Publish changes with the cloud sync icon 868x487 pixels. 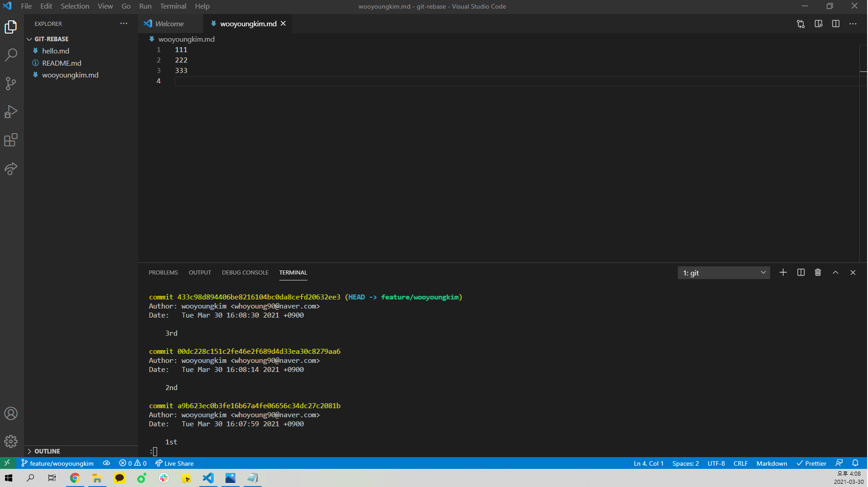pyautogui.click(x=106, y=463)
